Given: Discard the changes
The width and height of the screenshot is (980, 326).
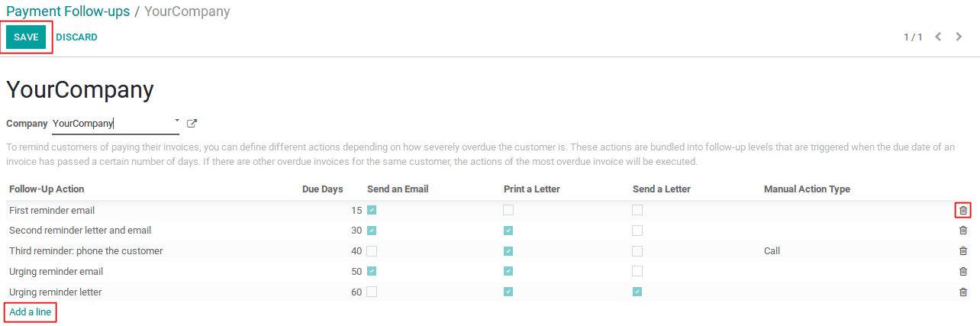Looking at the screenshot, I should [x=76, y=37].
